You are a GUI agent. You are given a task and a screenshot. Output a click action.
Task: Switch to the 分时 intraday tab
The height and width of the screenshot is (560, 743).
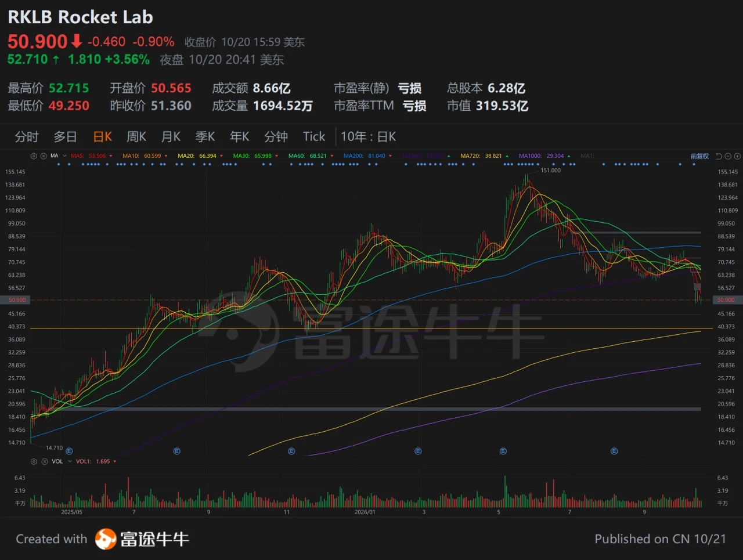pos(27,137)
